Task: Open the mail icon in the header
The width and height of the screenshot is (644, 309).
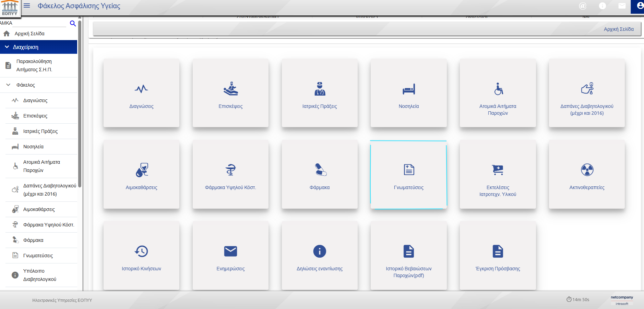Action: (622, 6)
